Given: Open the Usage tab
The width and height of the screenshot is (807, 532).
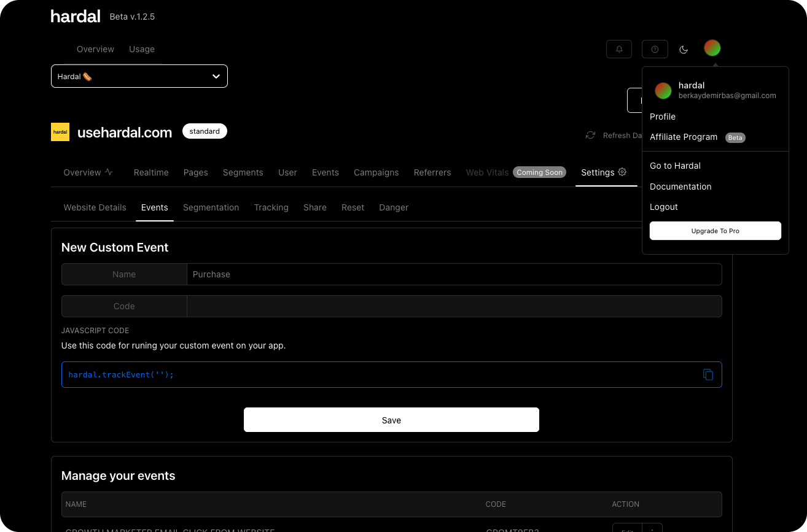Looking at the screenshot, I should [x=142, y=49].
